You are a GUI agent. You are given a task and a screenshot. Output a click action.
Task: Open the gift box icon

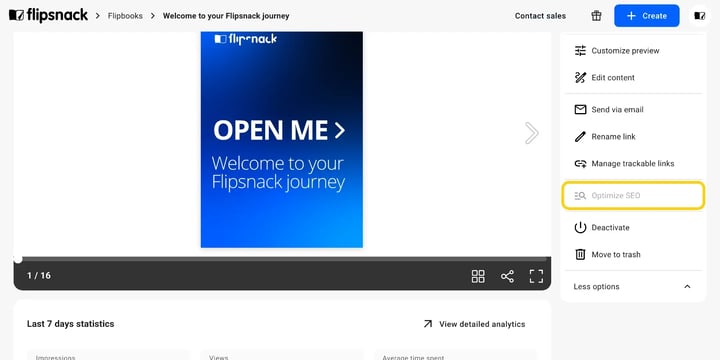[x=596, y=16]
